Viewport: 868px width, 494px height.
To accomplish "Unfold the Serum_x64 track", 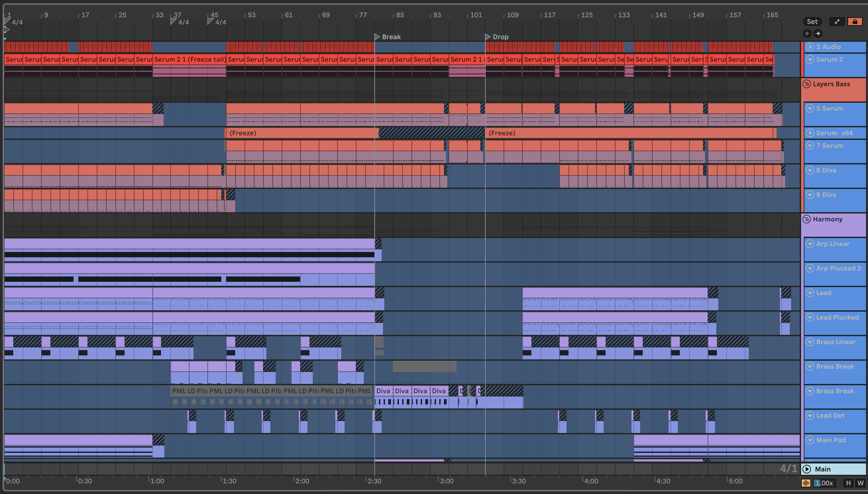I will tap(810, 133).
